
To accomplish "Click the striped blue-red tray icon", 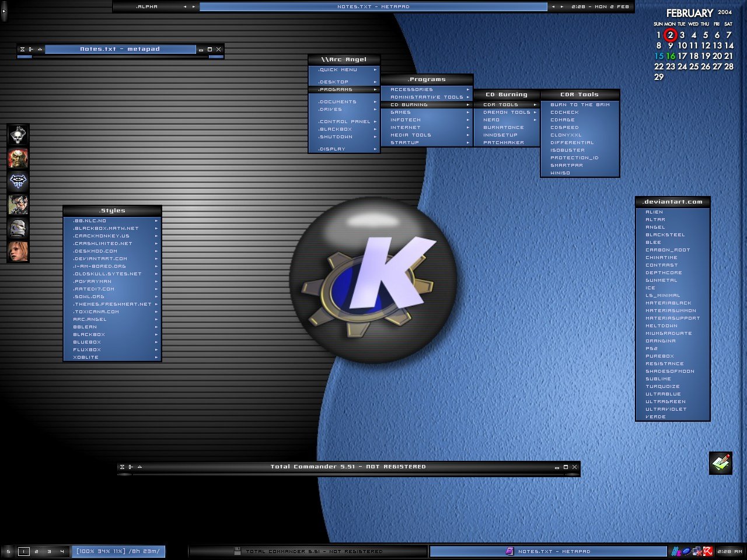I will pos(676,551).
